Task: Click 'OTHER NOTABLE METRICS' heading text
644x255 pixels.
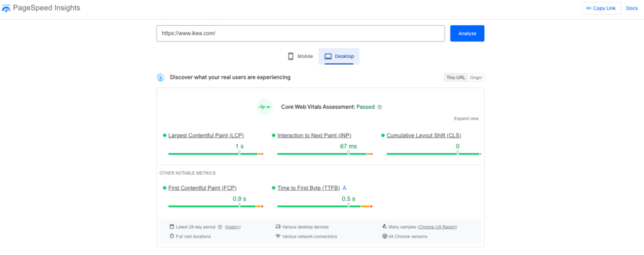Action: 187,173
